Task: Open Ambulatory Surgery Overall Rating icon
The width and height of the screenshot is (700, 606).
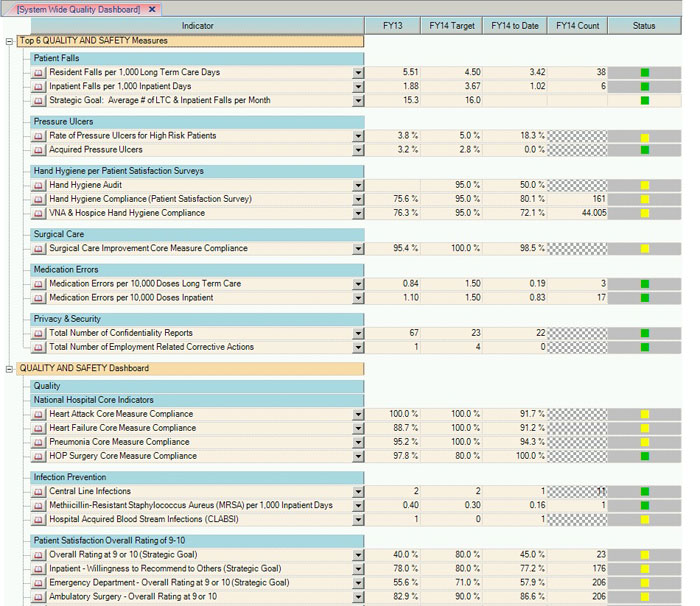Action: [x=38, y=597]
